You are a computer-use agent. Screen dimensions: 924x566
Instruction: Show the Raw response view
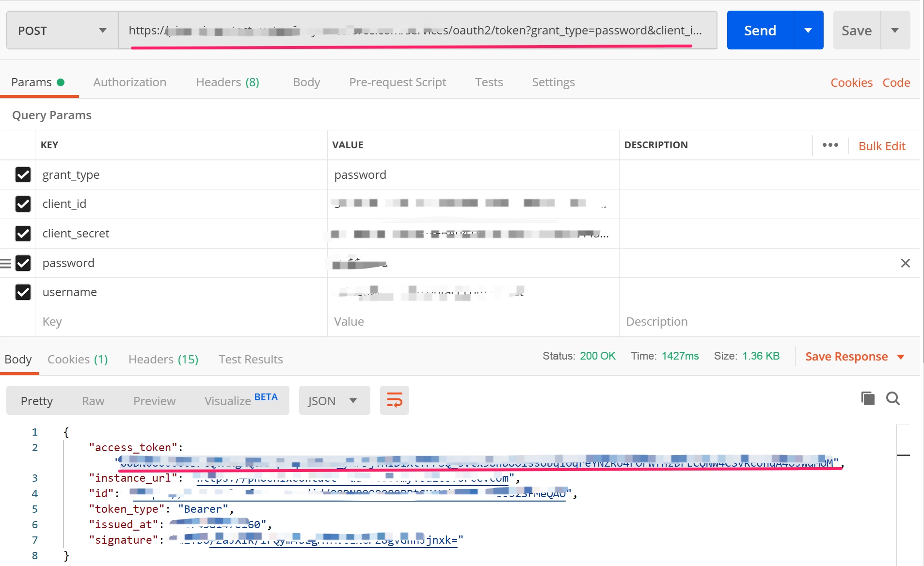tap(93, 401)
